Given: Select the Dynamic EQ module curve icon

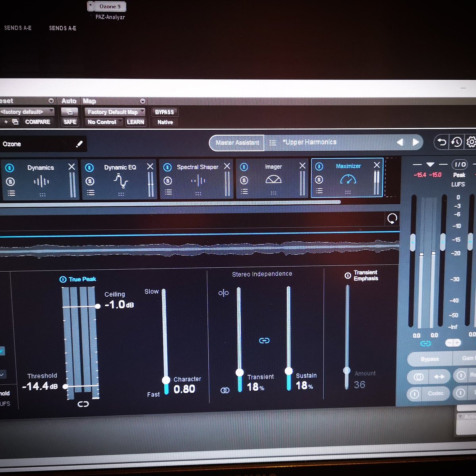Looking at the screenshot, I should [x=121, y=181].
